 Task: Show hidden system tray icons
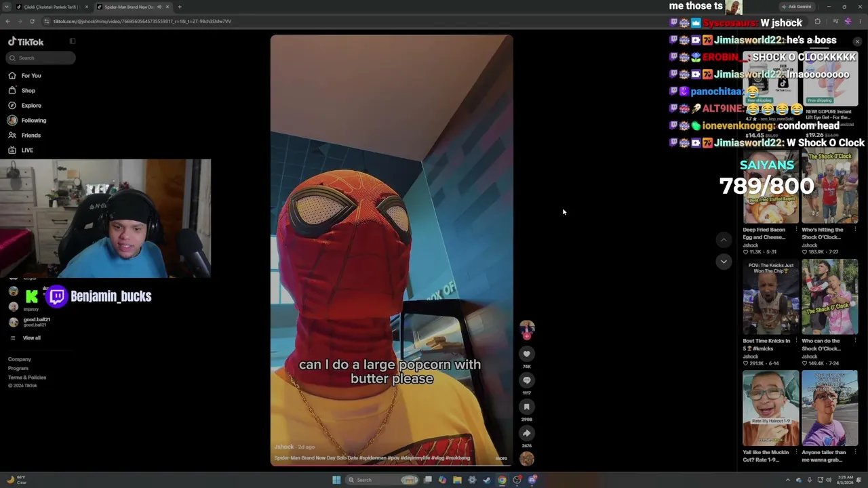[787, 480]
